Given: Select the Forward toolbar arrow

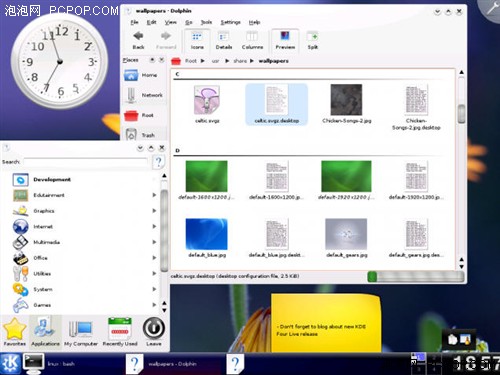Looking at the screenshot, I should (166, 40).
